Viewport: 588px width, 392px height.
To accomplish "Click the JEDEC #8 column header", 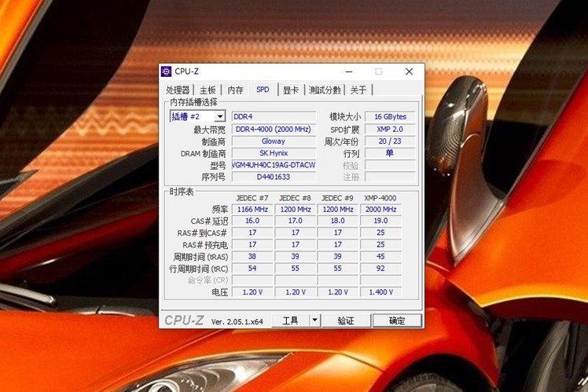I will click(x=295, y=198).
